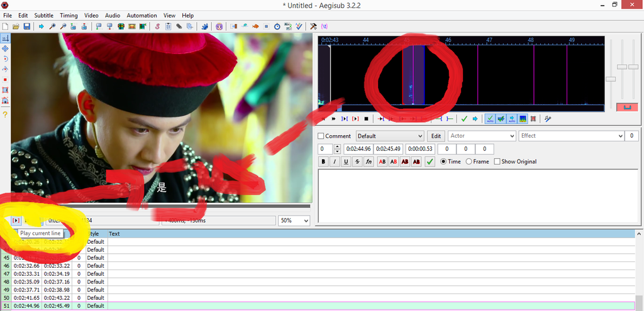The height and width of the screenshot is (311, 644).
Task: Open the Timing Post-Processor clock icon
Action: coord(277,26)
